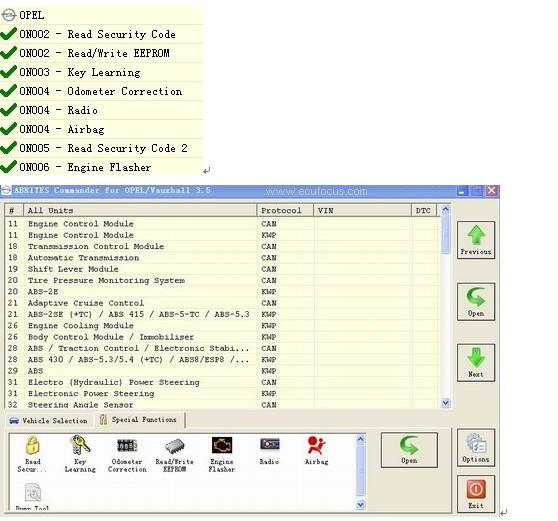Select Tire Pressure Monitoring System row
The width and height of the screenshot is (558, 521).
tap(222, 280)
